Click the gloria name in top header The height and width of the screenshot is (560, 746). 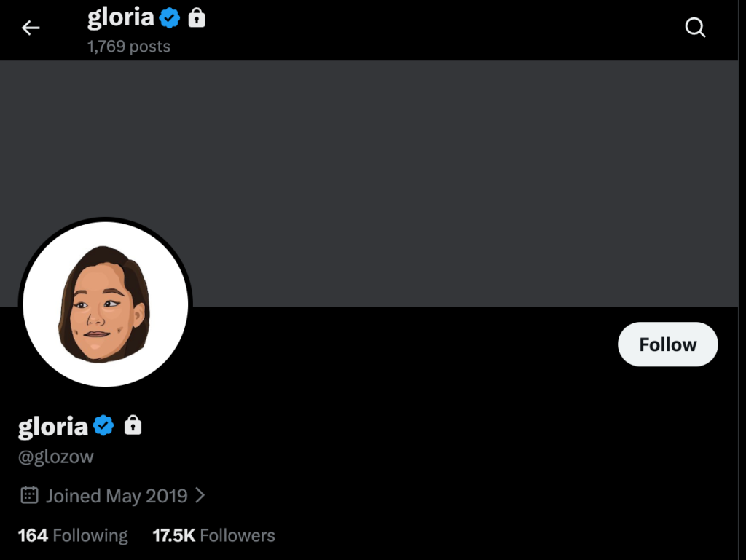[120, 19]
